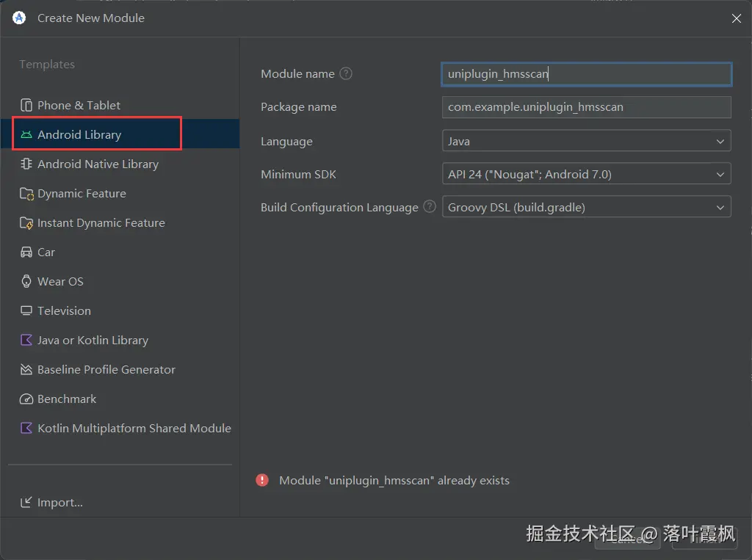This screenshot has height=560, width=752.
Task: Select the Android Library template
Action: point(120,134)
